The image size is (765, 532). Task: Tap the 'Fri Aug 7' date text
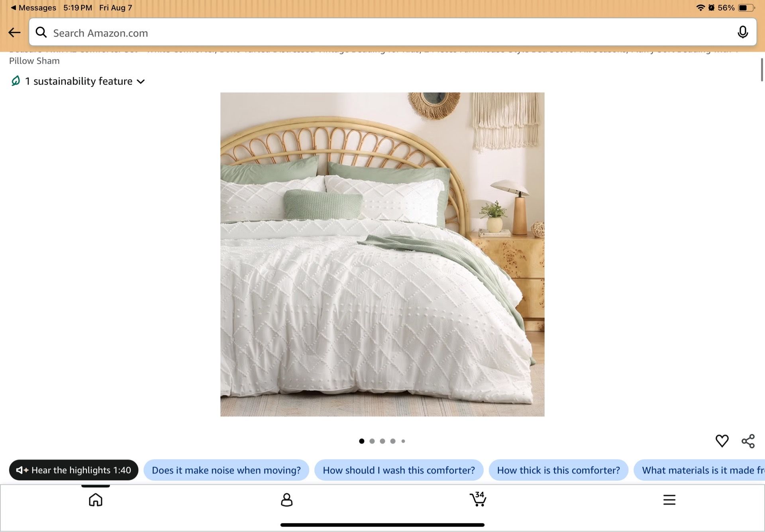pos(116,8)
